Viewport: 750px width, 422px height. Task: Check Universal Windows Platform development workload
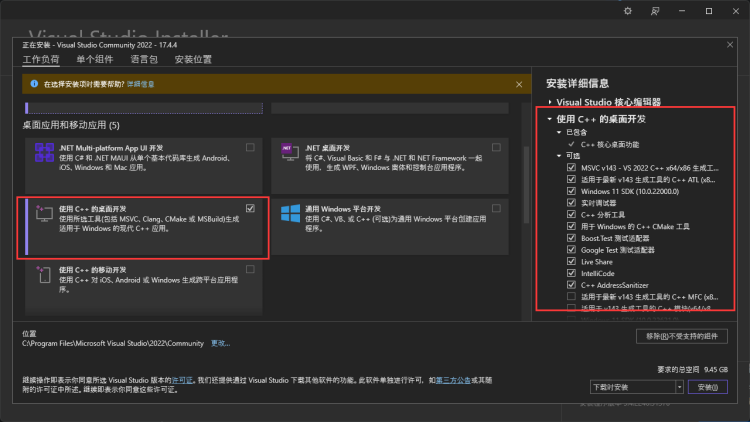496,208
